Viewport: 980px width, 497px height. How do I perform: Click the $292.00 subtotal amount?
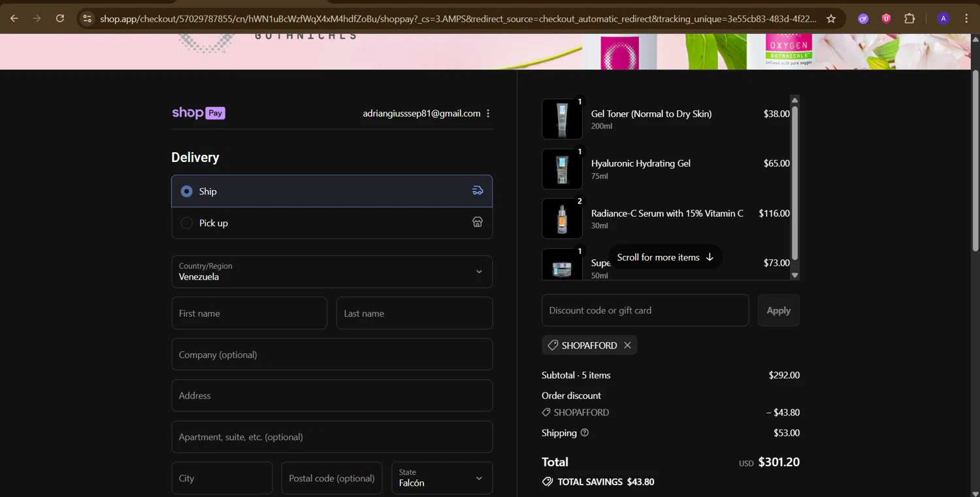coord(784,375)
